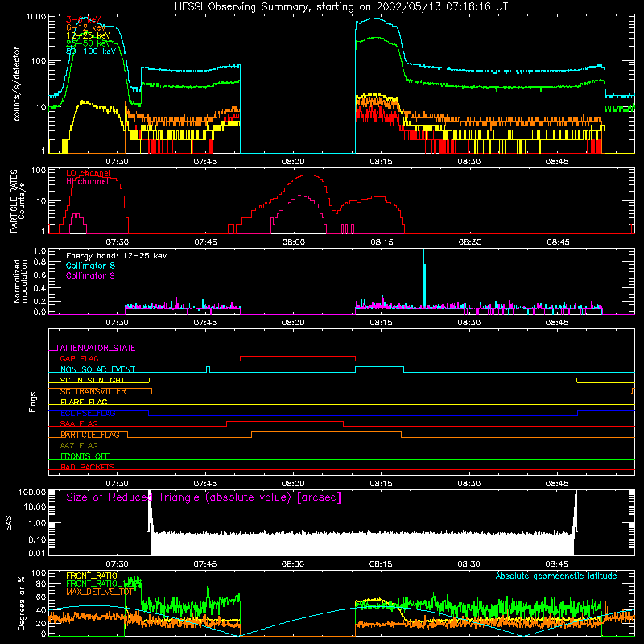
Task: Click the SAS axis label
Action: coord(8,523)
